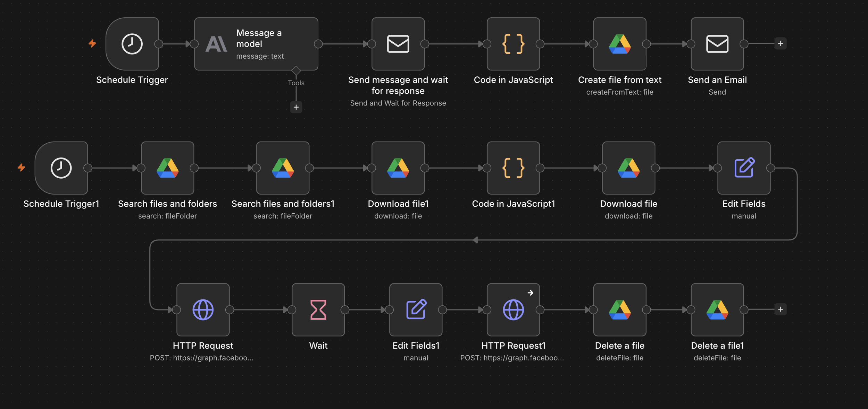Image resolution: width=868 pixels, height=409 pixels.
Task: Click the 'Schedule Trigger' label
Action: click(132, 80)
